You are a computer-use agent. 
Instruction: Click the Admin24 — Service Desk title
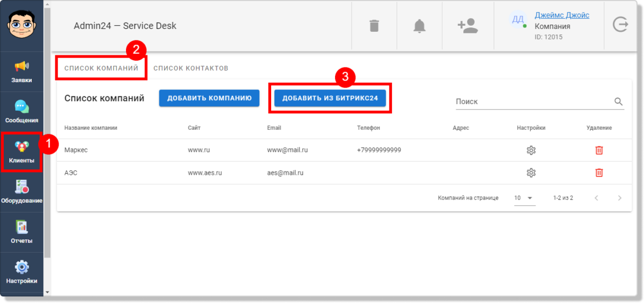pyautogui.click(x=125, y=26)
